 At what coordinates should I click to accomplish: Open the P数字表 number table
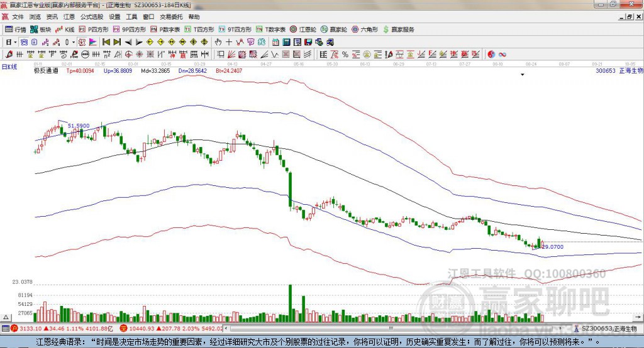(x=165, y=30)
